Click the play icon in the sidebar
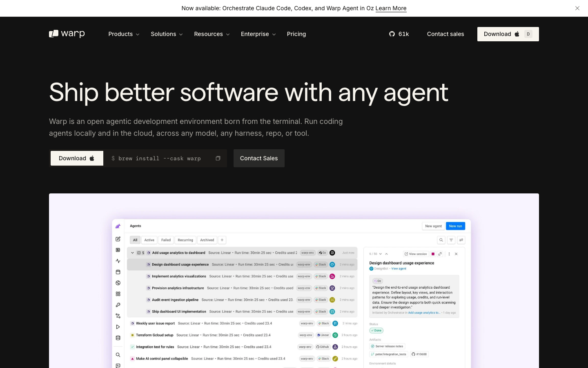This screenshot has width=588, height=368. point(118,327)
